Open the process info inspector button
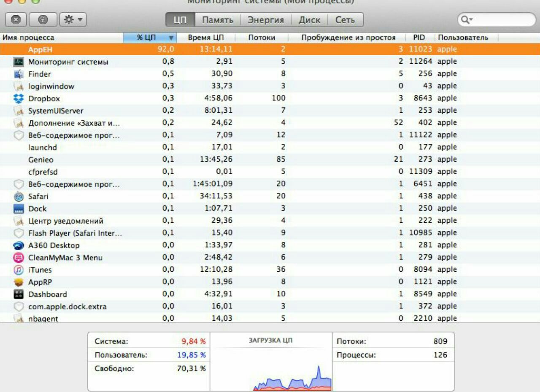540x392 pixels. point(43,19)
